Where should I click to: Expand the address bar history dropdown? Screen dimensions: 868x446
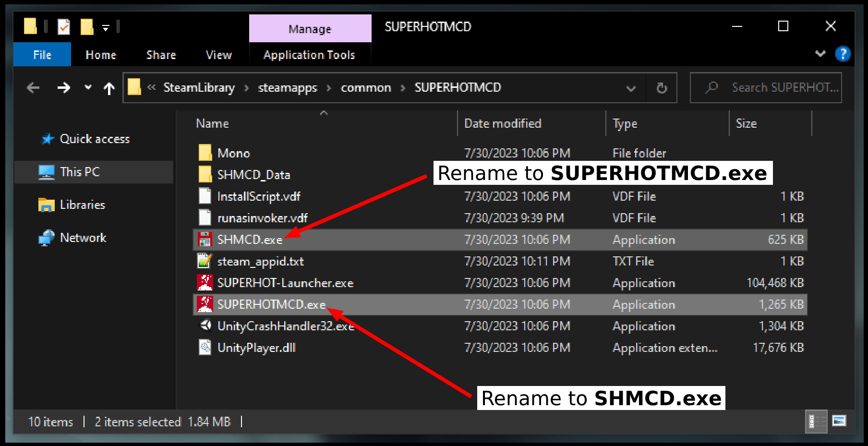[x=631, y=88]
